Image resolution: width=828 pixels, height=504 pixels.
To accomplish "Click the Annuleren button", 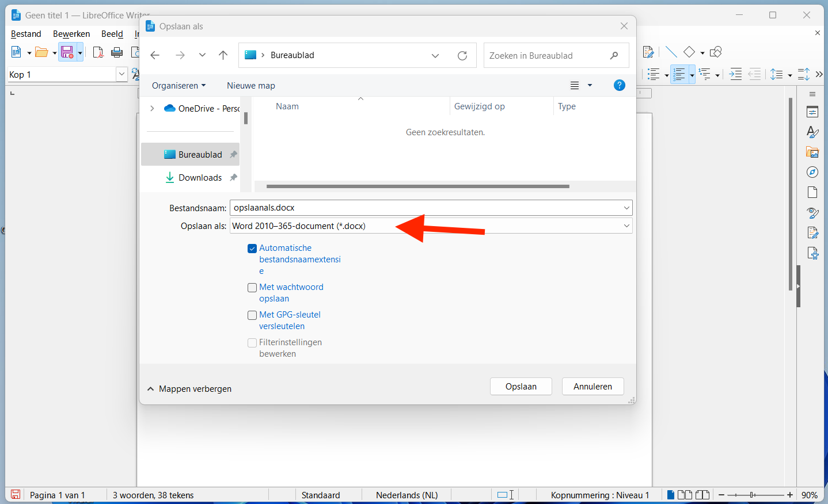I will (592, 387).
